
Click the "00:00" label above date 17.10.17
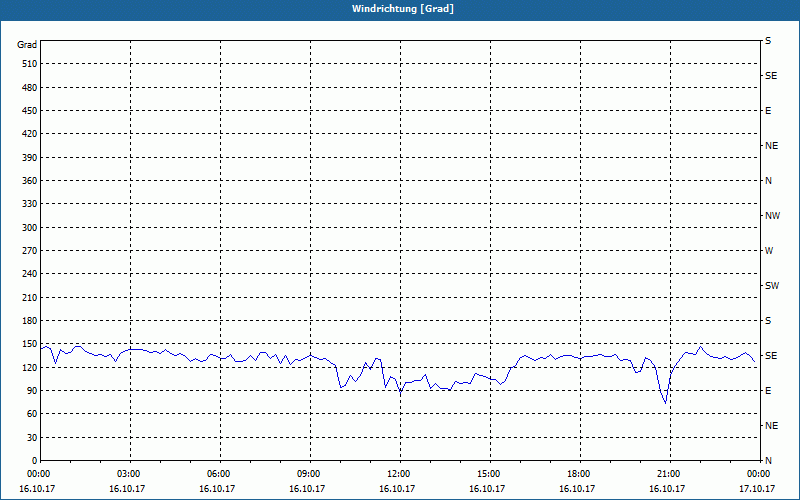[x=759, y=473]
